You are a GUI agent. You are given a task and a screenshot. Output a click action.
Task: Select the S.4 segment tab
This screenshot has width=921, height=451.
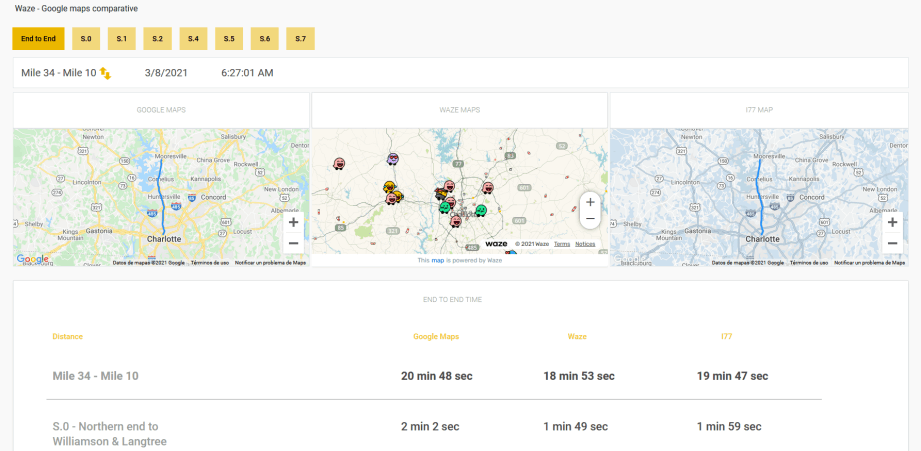pyautogui.click(x=193, y=38)
